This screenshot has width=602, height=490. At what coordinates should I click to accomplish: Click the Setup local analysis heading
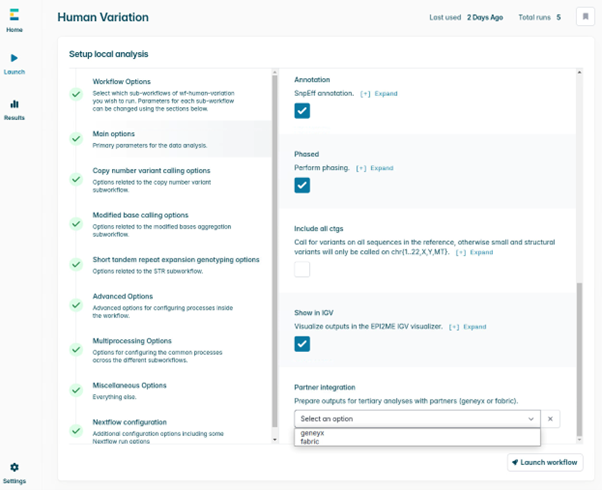point(109,54)
